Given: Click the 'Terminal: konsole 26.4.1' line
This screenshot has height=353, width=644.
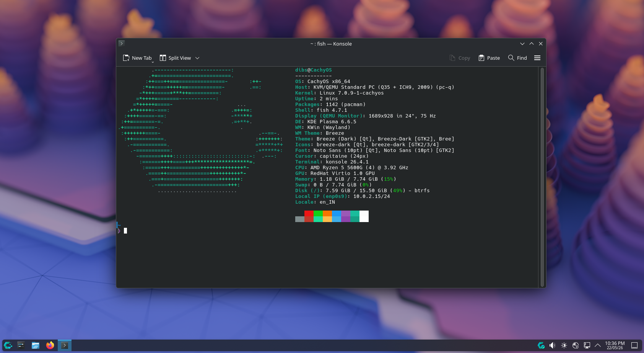Looking at the screenshot, I should 332,162.
